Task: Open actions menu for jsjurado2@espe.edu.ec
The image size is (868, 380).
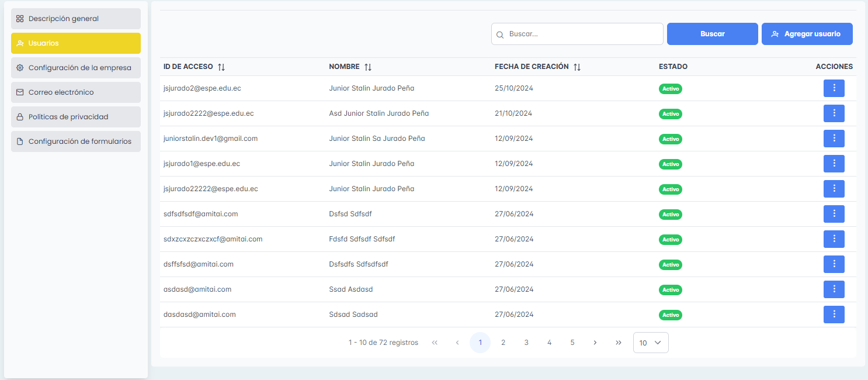Action: click(x=834, y=88)
